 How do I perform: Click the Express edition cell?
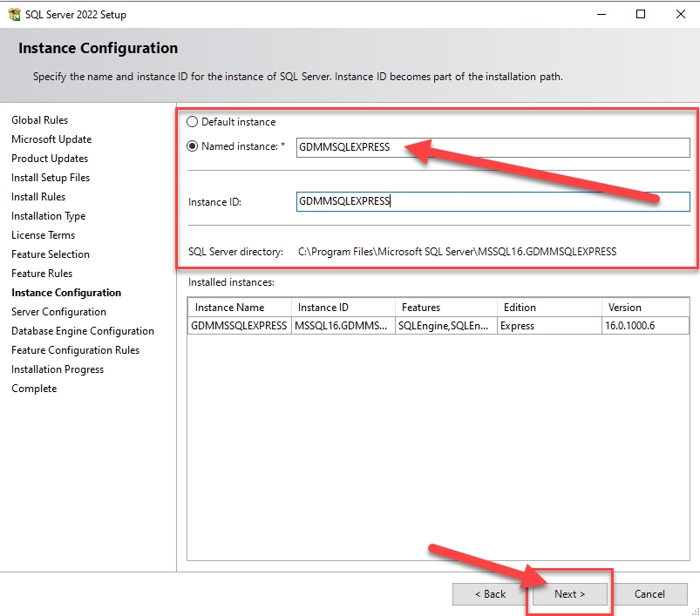click(x=549, y=326)
